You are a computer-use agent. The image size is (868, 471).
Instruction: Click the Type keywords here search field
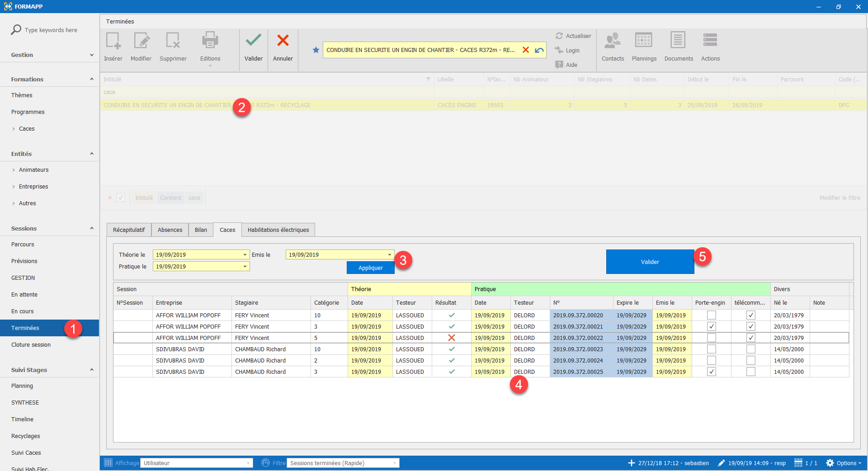[51, 30]
